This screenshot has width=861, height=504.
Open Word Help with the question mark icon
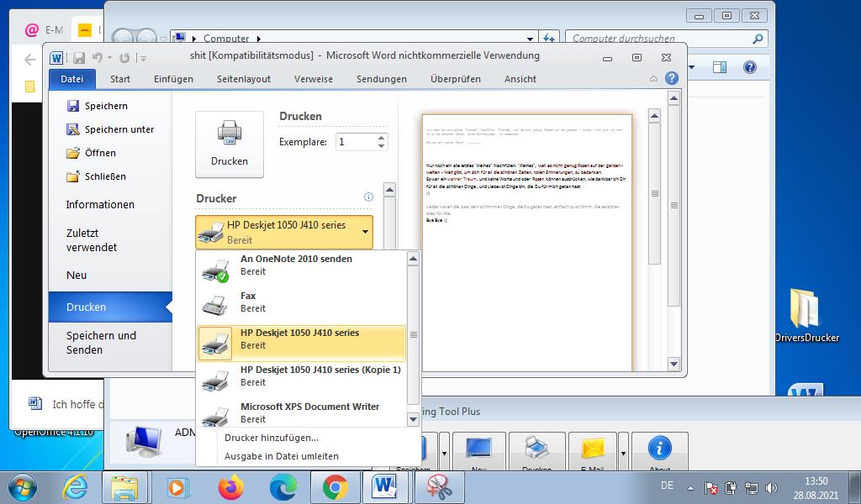coord(671,78)
